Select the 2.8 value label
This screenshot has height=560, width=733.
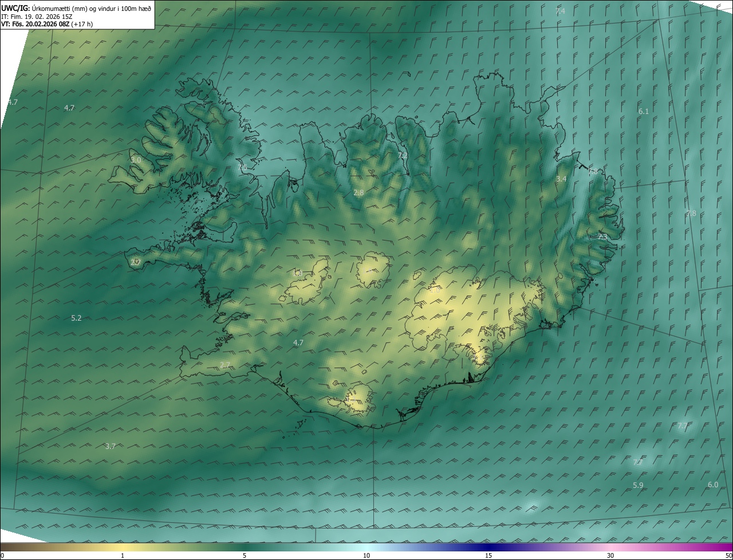358,193
